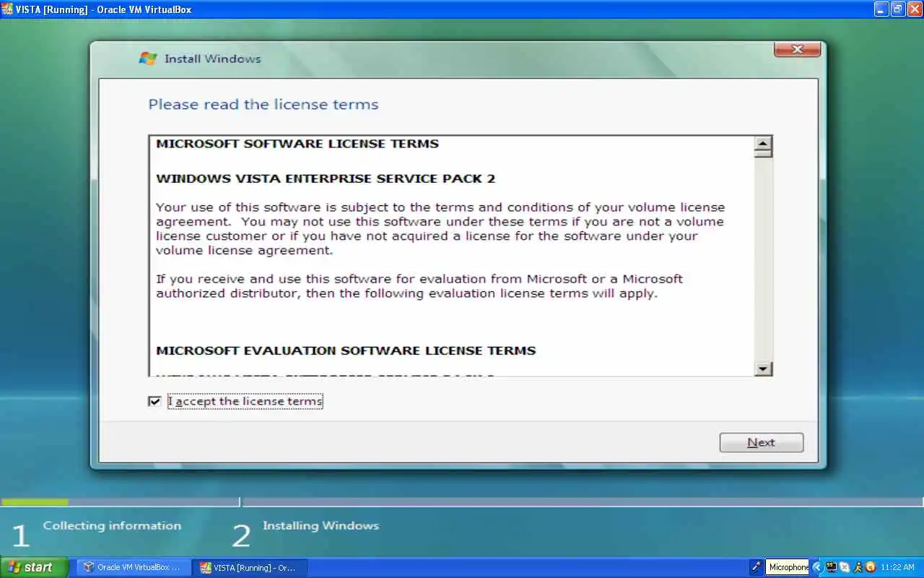Click the WINDOWS VISTA ENTERPRISE SERVICE PACK 2 text

pyautogui.click(x=326, y=178)
